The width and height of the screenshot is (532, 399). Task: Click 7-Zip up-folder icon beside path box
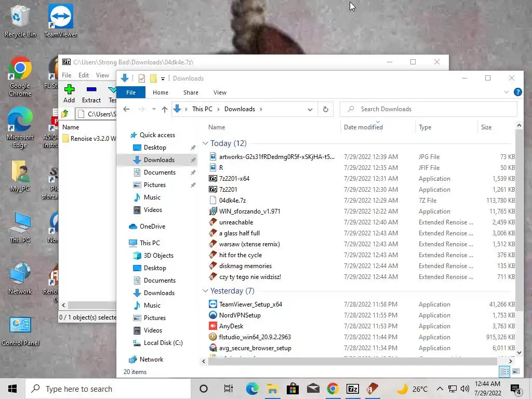[x=65, y=114]
